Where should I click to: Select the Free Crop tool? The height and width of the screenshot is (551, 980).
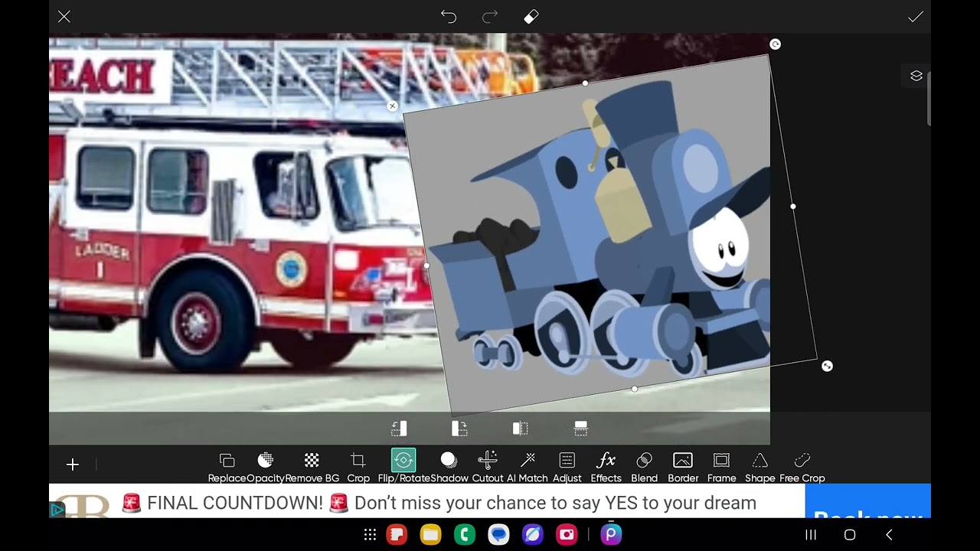coord(802,467)
